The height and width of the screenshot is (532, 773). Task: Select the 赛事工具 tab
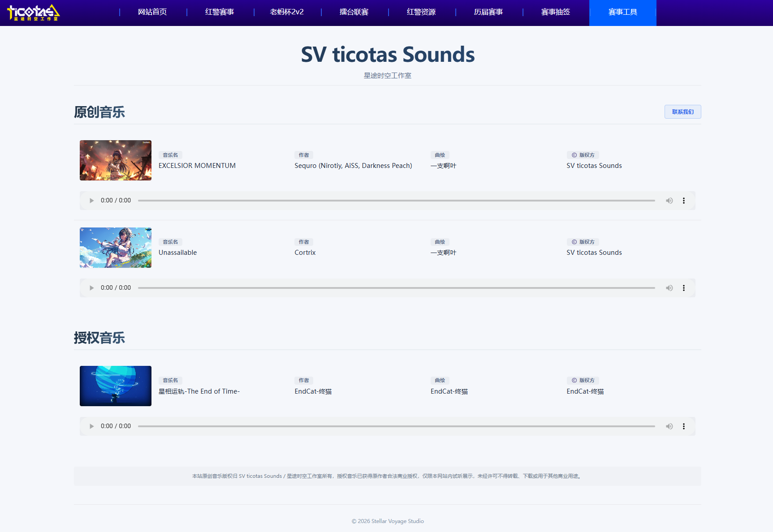pos(622,13)
